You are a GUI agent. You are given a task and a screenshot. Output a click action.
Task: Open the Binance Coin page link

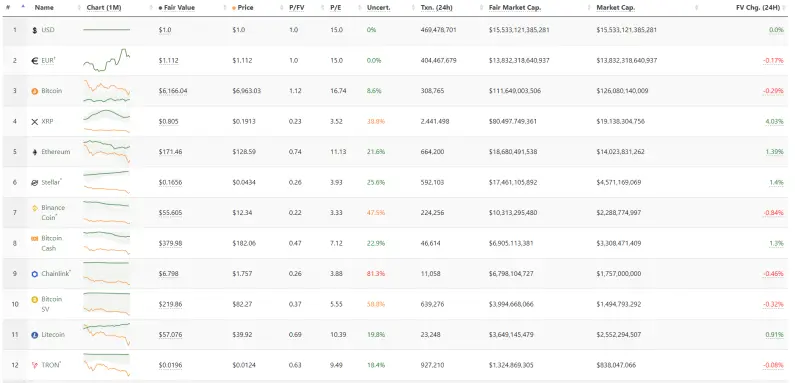pyautogui.click(x=53, y=213)
